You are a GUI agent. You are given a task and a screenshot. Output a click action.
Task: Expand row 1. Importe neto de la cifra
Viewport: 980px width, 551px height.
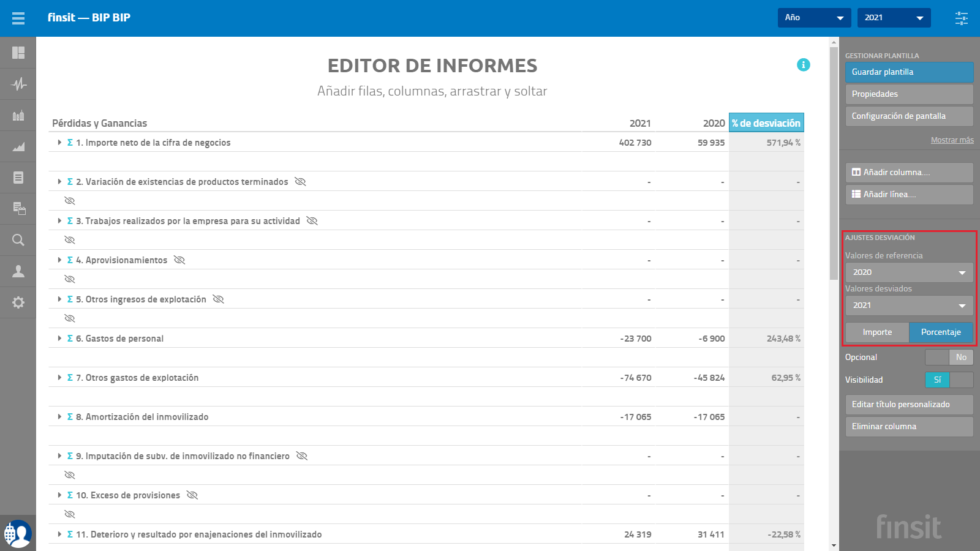click(59, 143)
